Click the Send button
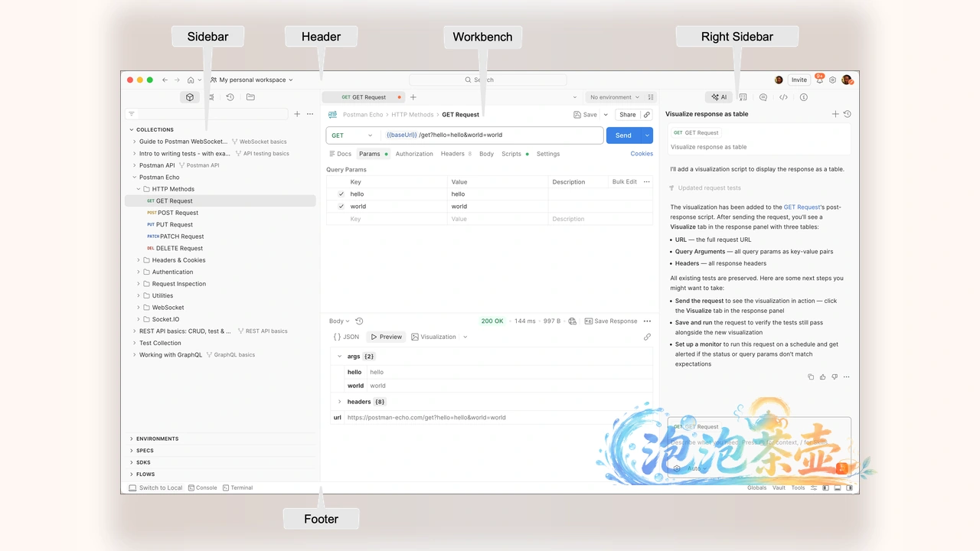Image resolution: width=980 pixels, height=551 pixels. coord(624,135)
